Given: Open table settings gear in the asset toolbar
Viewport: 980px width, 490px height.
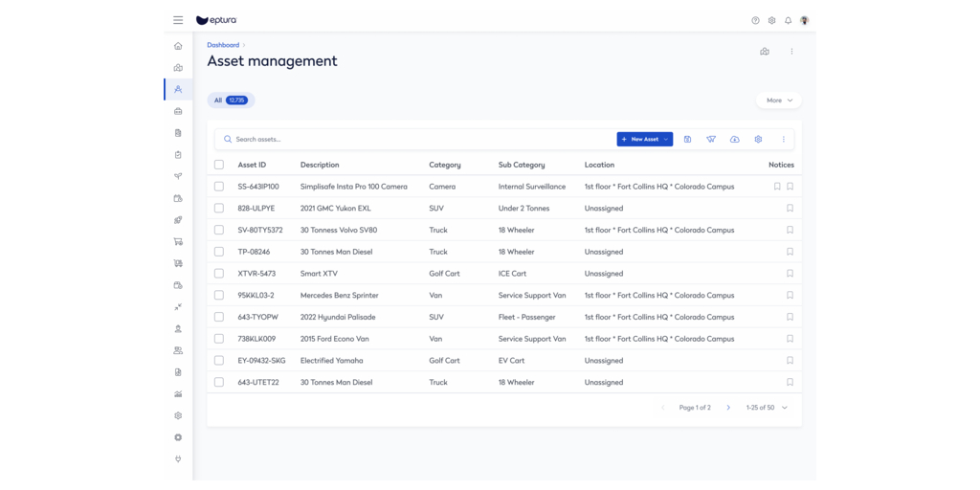Looking at the screenshot, I should [758, 140].
